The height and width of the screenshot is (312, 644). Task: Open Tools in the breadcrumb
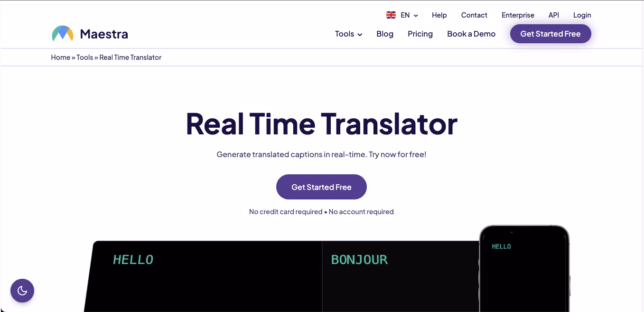click(85, 57)
